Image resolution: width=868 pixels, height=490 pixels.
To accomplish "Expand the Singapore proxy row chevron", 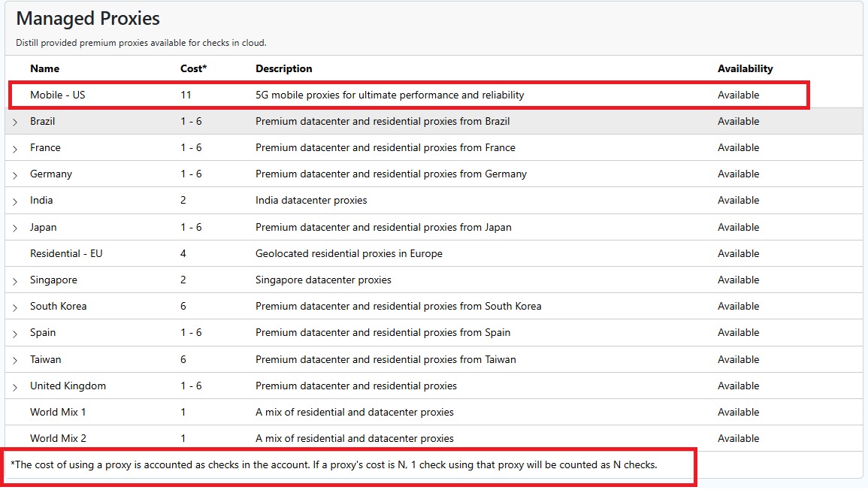I will point(15,280).
